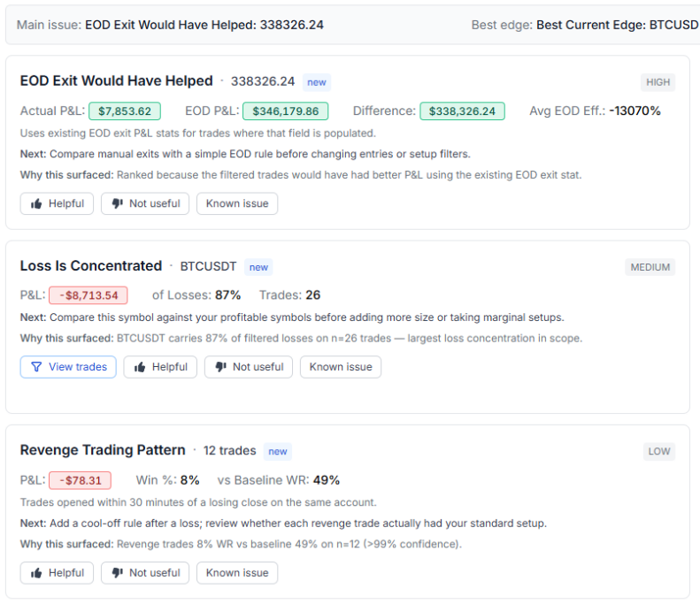Select the EOD P&L value $346,179.86
The width and height of the screenshot is (700, 604).
click(285, 111)
